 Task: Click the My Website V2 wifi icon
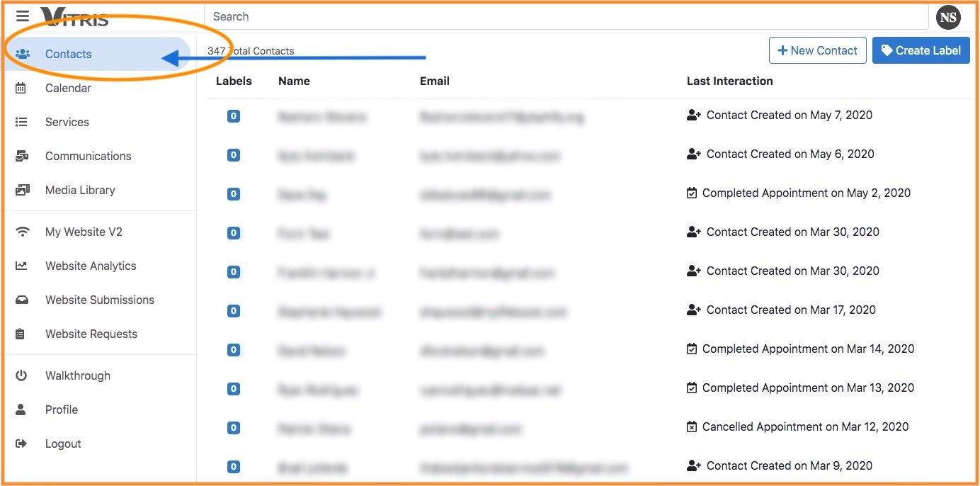pos(23,232)
